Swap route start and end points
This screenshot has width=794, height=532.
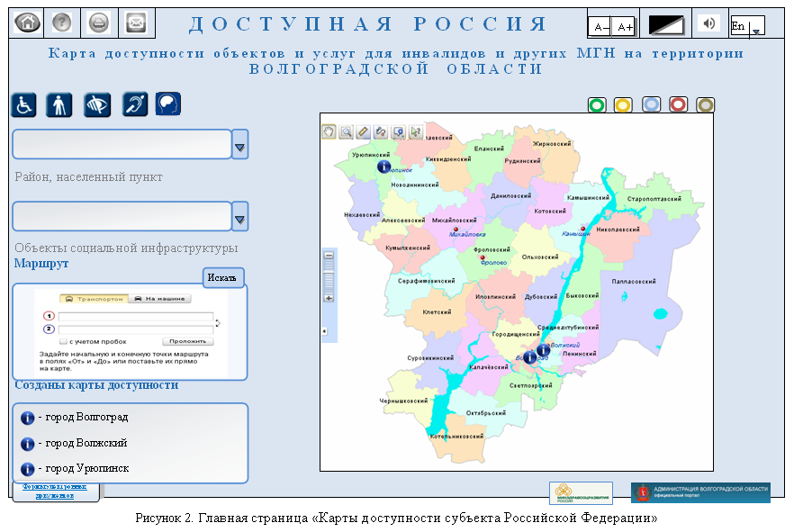(x=218, y=323)
